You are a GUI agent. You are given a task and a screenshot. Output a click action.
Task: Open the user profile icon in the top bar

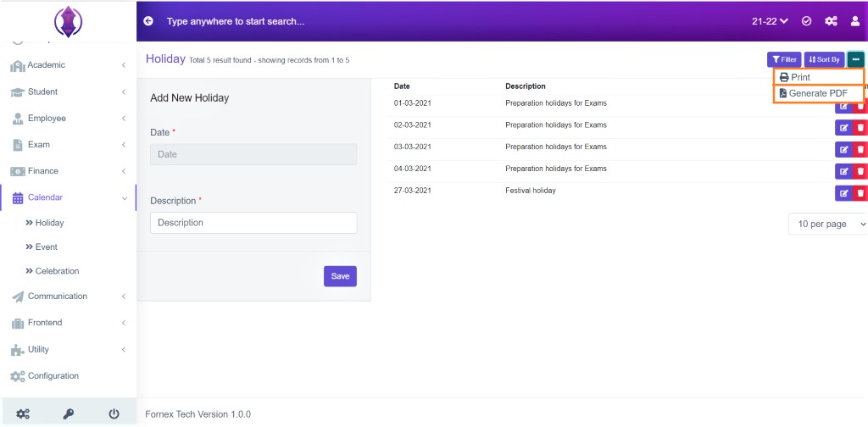pos(855,21)
